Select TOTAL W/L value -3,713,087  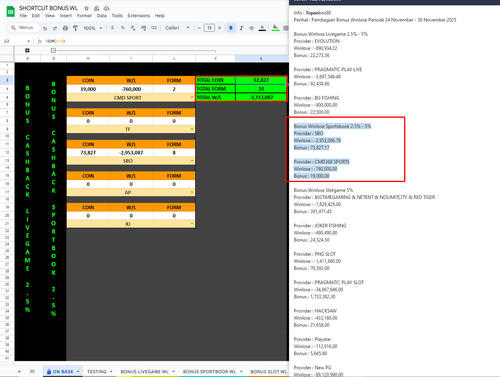(261, 97)
